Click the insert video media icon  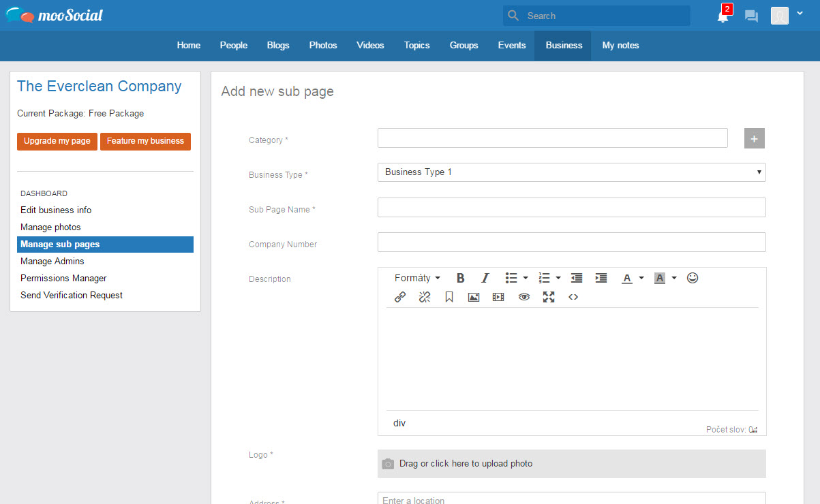(x=498, y=297)
